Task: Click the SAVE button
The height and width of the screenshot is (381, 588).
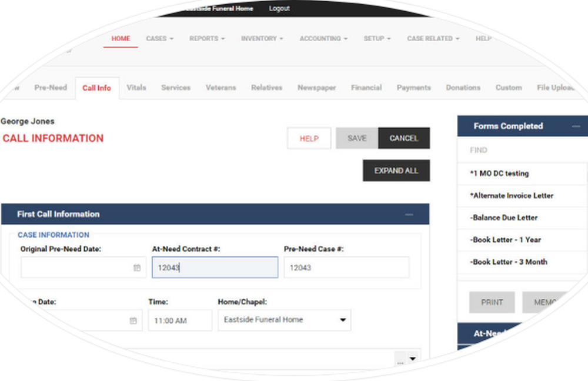Action: (357, 138)
